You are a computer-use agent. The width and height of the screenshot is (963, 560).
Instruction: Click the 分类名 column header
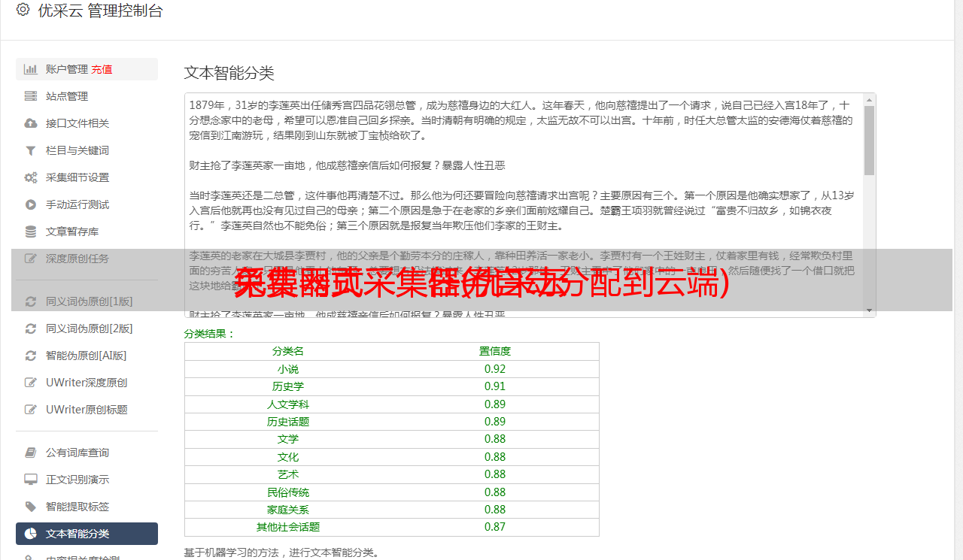288,351
